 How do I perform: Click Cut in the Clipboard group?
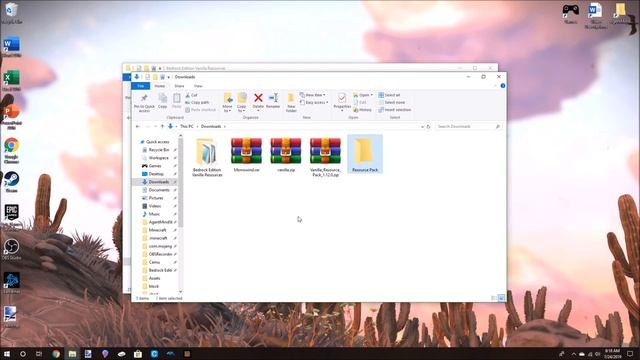(191, 95)
